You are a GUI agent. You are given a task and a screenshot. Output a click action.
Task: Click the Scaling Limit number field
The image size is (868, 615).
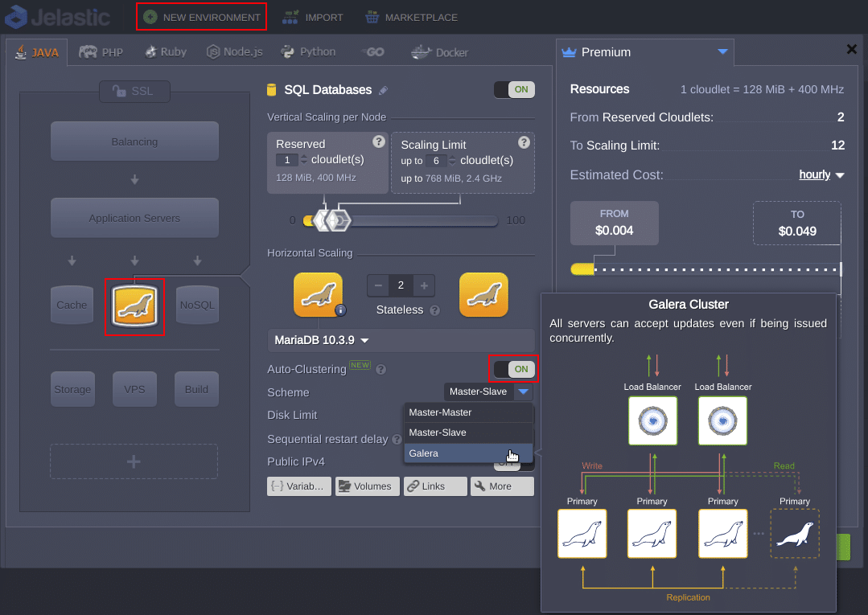pyautogui.click(x=436, y=161)
